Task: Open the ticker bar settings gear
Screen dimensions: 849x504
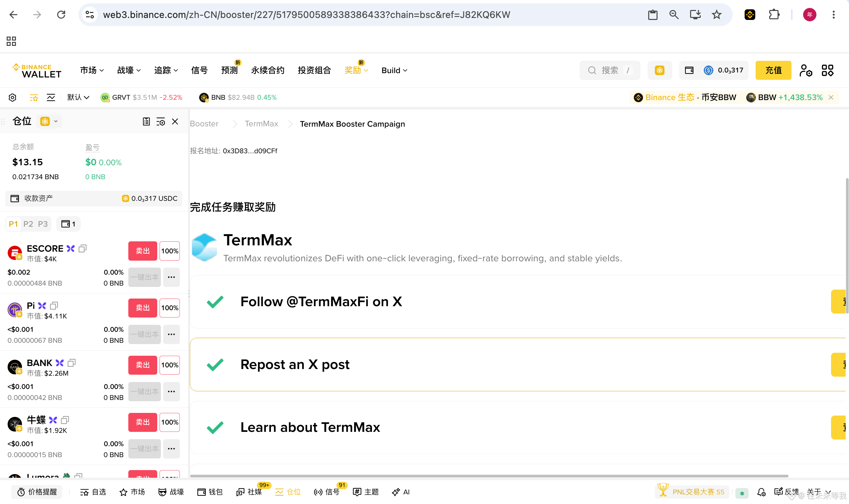Action: click(12, 98)
